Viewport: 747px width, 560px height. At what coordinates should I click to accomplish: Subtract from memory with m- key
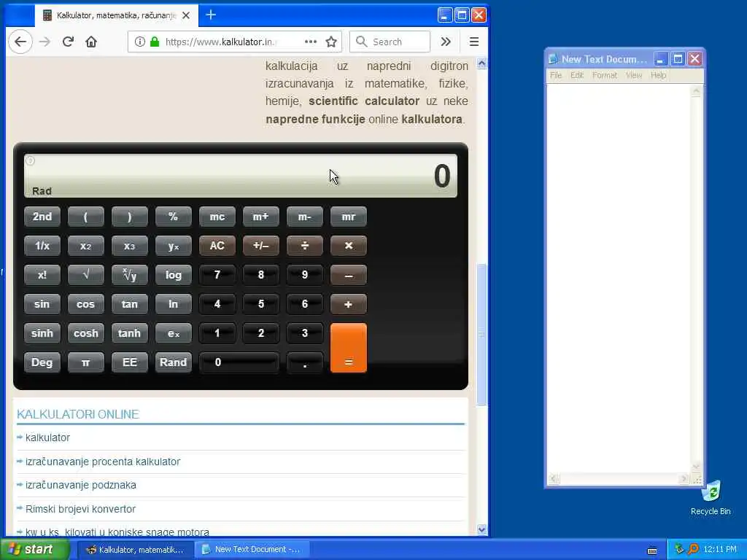(305, 217)
